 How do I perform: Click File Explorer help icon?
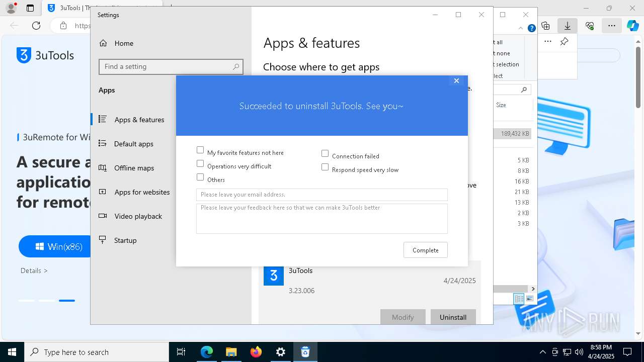[x=531, y=29]
